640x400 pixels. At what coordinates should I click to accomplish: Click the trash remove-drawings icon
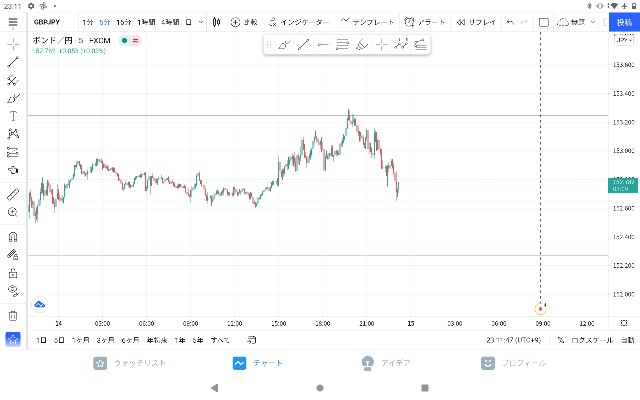[13, 316]
